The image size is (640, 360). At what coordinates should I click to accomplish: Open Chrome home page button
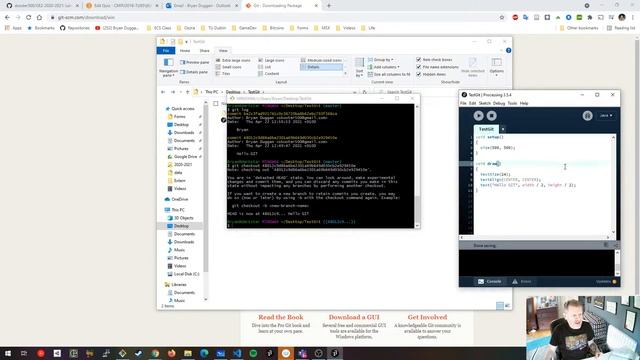39,18
